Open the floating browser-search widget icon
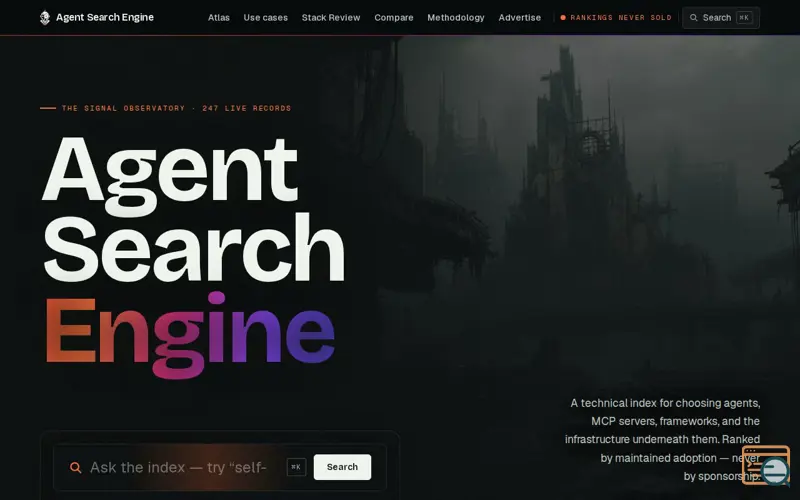The width and height of the screenshot is (800, 500). coord(766,465)
